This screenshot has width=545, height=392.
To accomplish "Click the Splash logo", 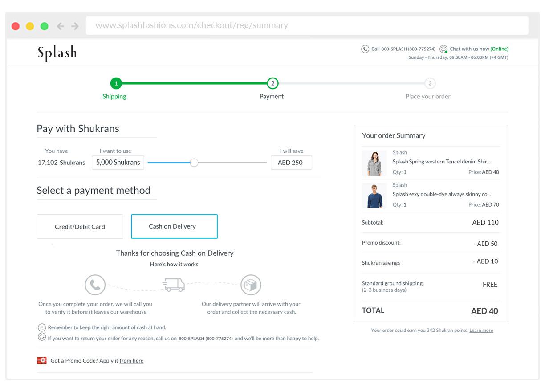I will [x=57, y=53].
